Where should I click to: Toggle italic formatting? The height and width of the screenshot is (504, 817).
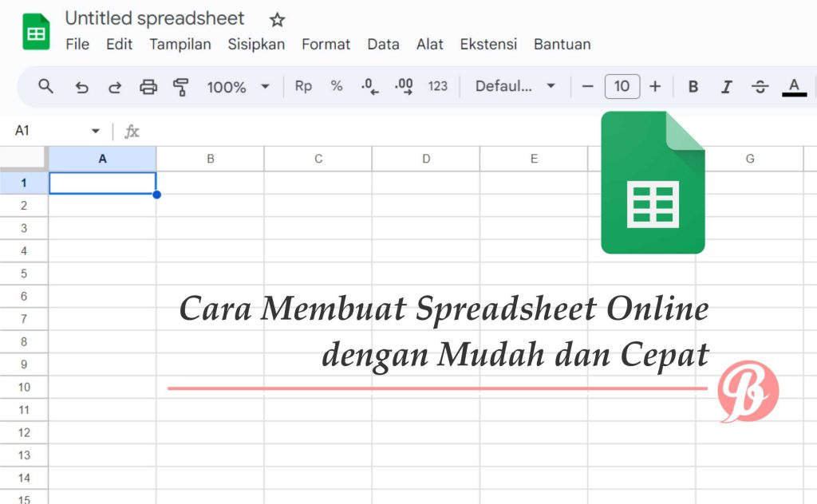point(727,86)
